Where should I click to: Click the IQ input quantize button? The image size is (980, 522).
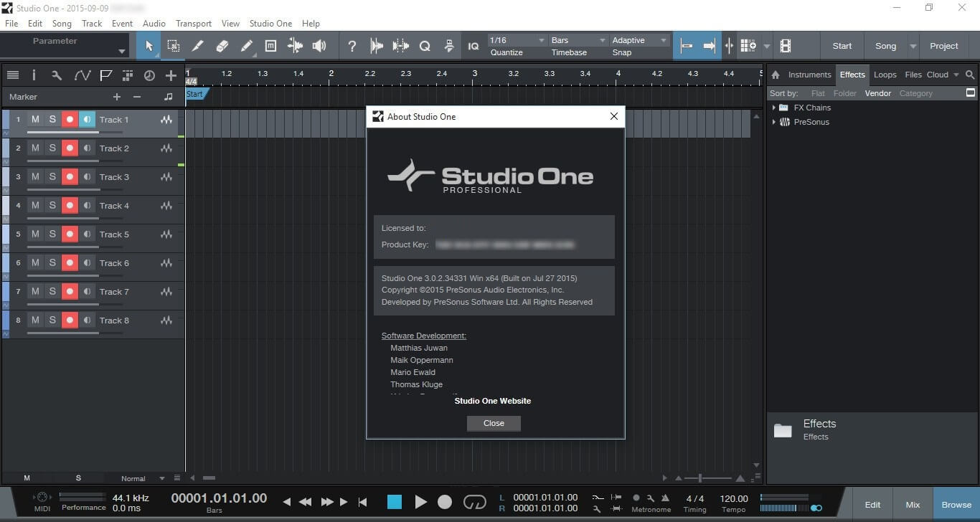[473, 46]
